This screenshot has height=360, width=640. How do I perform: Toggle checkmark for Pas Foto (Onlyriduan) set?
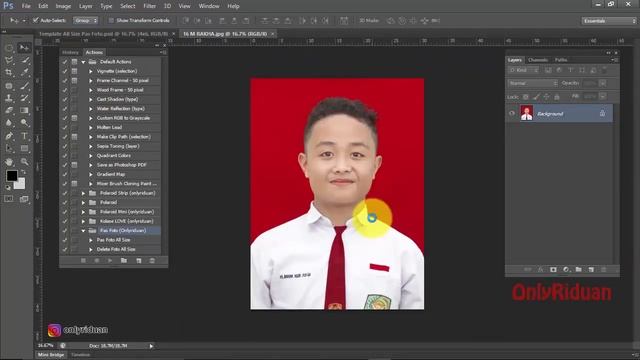point(64,231)
